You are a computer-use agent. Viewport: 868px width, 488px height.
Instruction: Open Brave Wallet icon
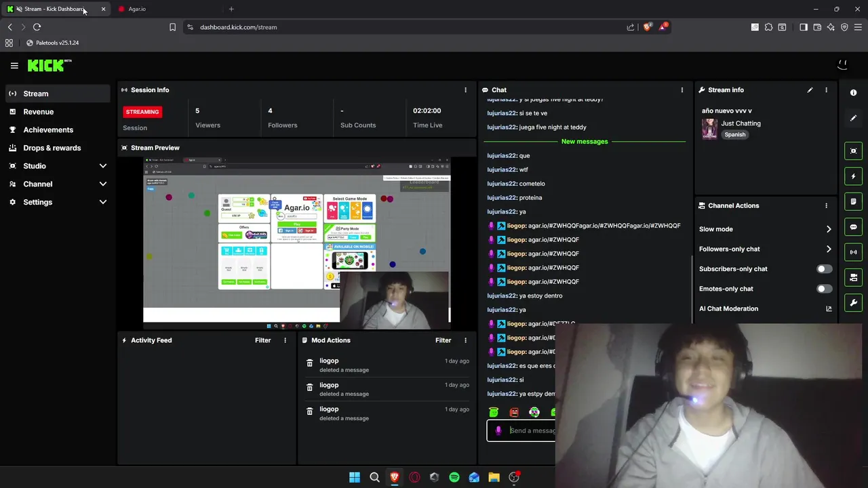tap(817, 27)
